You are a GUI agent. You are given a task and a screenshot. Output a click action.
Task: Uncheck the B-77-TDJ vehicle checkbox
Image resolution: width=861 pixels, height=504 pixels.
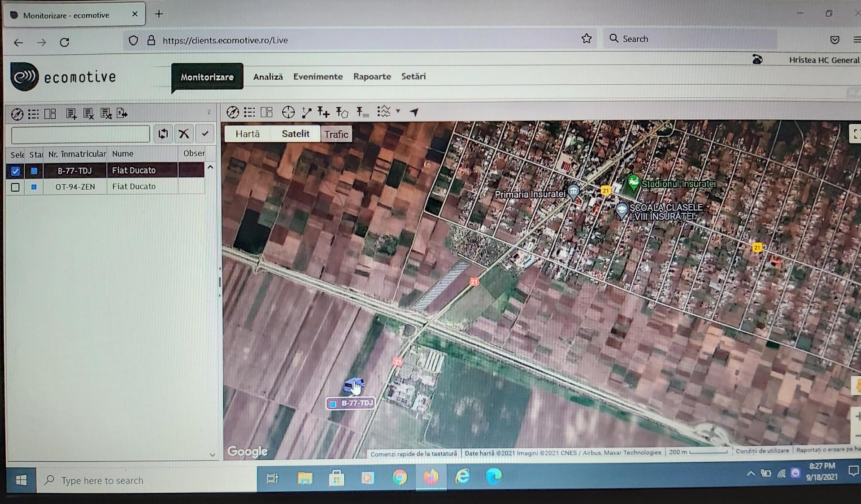15,171
